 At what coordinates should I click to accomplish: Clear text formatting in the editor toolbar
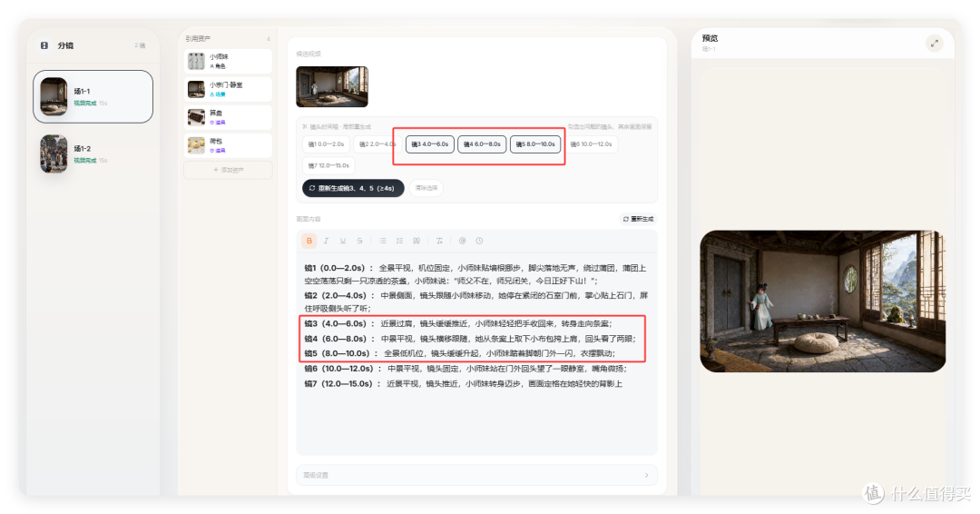coord(439,241)
